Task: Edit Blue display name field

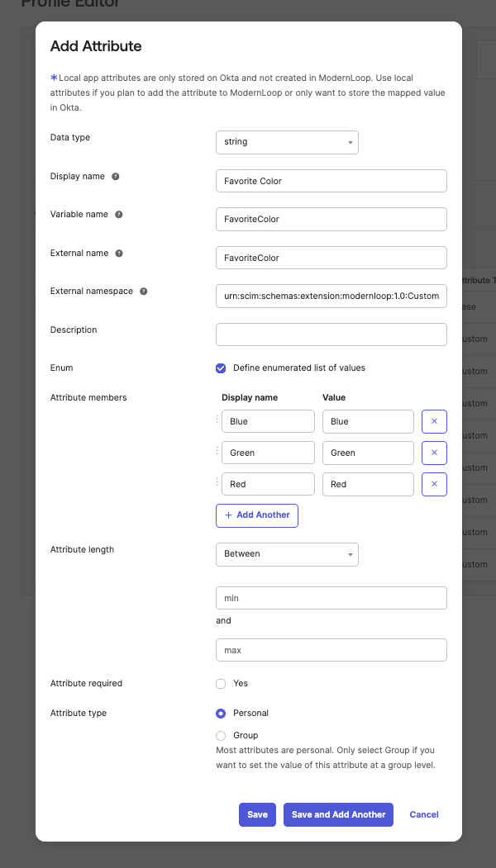Action: [x=268, y=421]
